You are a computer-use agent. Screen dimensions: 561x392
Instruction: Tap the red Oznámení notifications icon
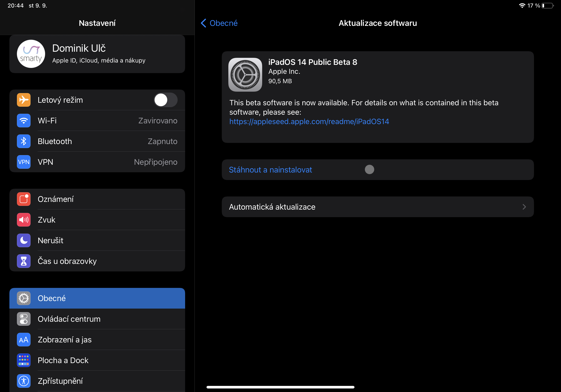coord(24,199)
